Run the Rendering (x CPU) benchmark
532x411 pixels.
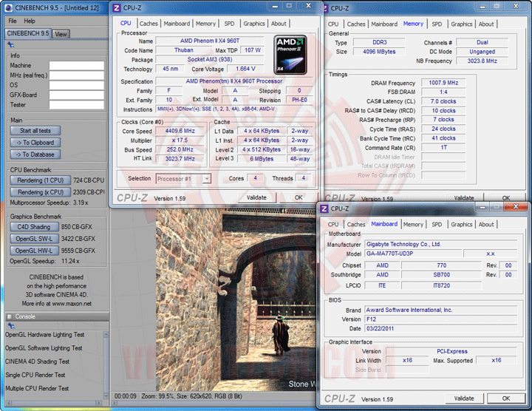[x=41, y=192]
